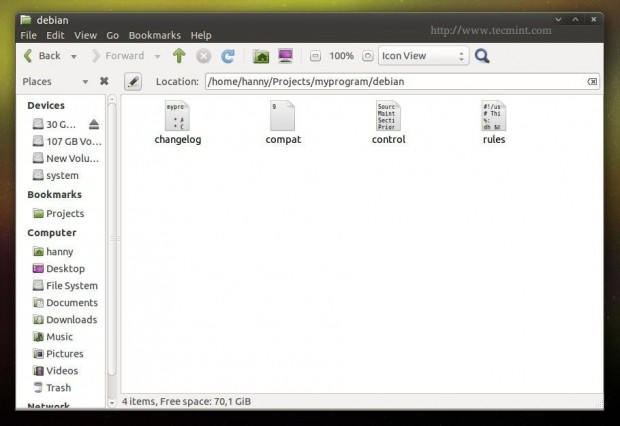Expand the Back history arrow
Viewport: 620px width, 426px height.
point(74,56)
